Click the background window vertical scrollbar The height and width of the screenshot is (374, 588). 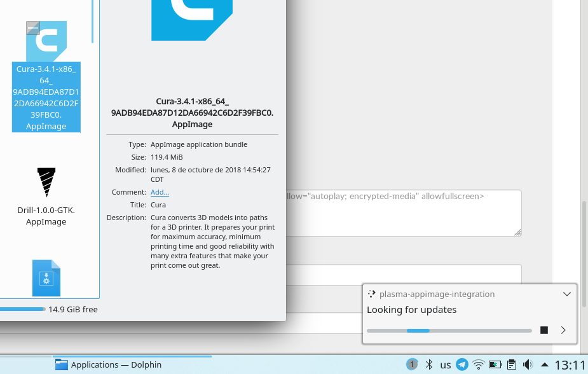tap(584, 254)
